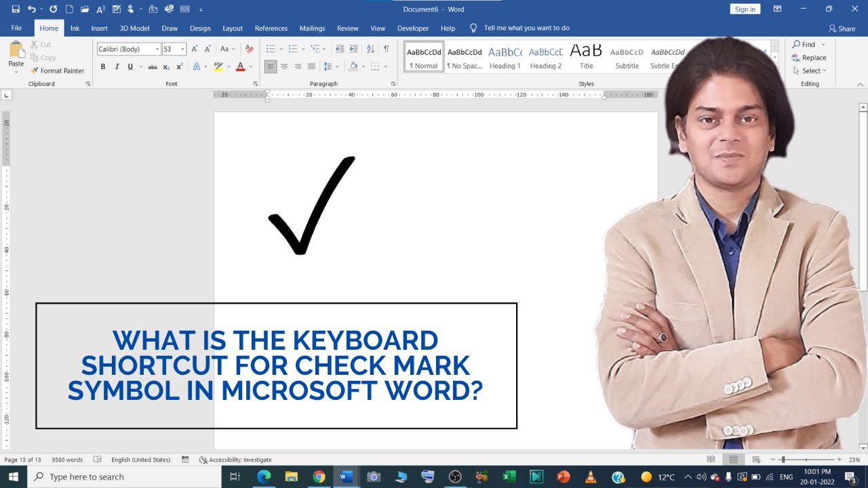
Task: Click the Read Aloud icon in quick access toolbar
Action: tap(101, 9)
